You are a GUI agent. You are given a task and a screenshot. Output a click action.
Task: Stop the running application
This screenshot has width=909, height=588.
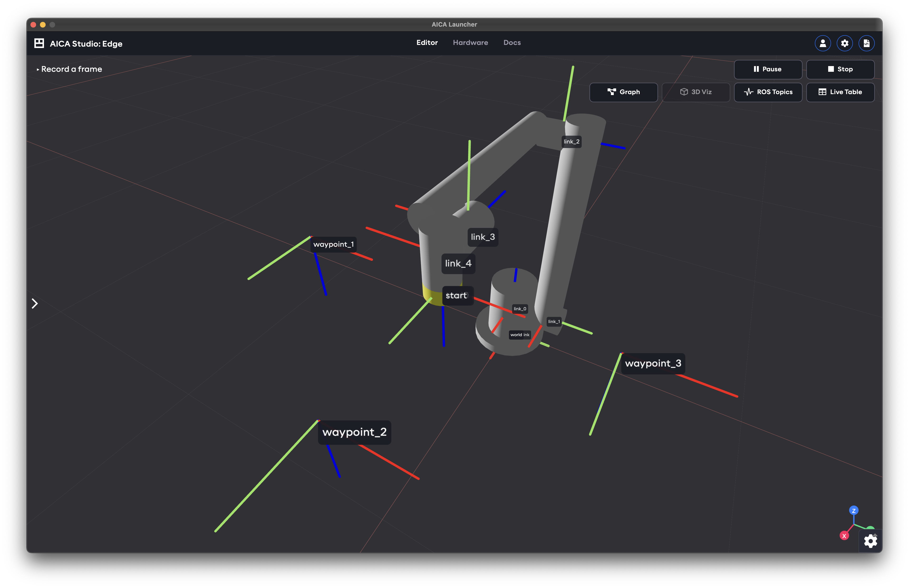840,69
